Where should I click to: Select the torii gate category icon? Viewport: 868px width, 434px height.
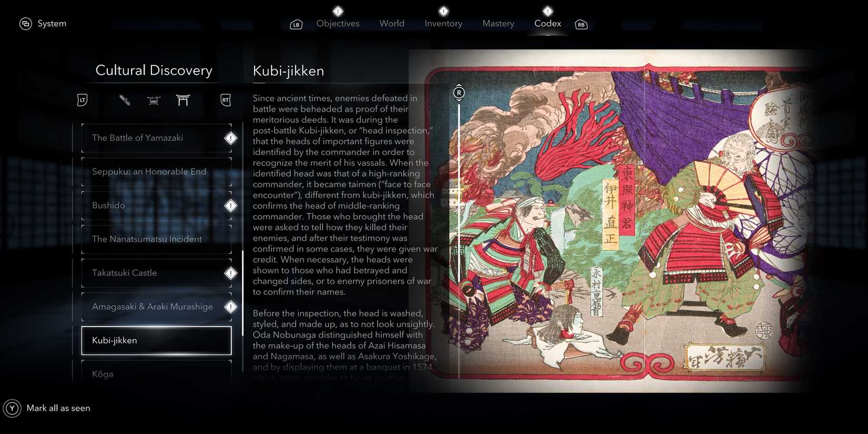click(x=183, y=100)
